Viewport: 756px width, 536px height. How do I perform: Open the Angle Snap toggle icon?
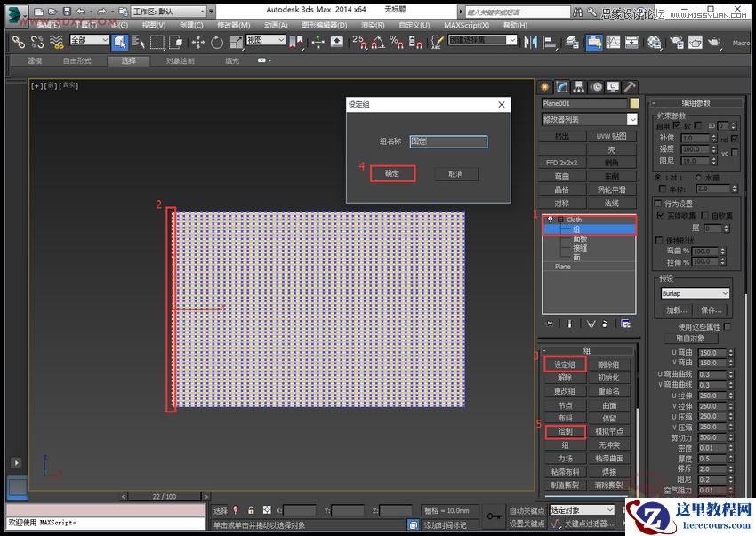coord(378,42)
